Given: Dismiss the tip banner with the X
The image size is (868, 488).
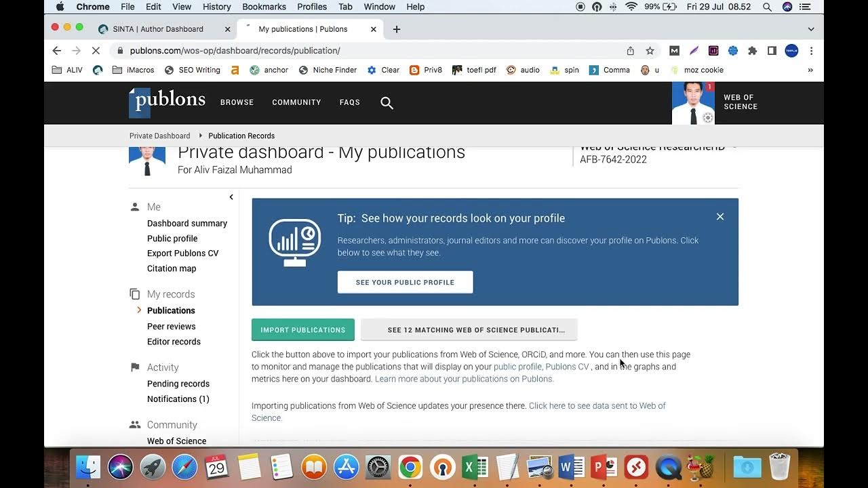Looking at the screenshot, I should pos(720,217).
